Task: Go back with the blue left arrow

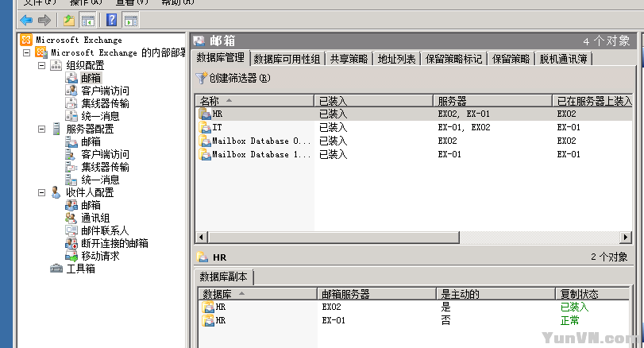Action: [26, 20]
